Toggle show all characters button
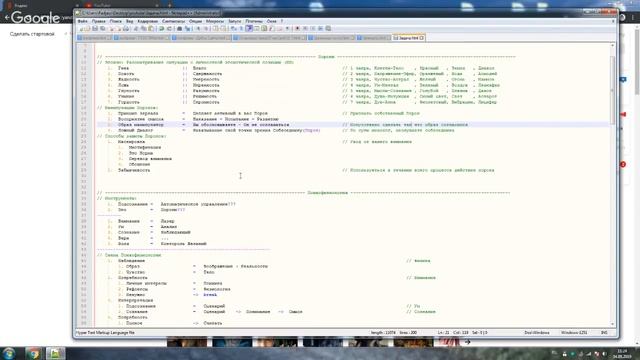 click(241, 29)
